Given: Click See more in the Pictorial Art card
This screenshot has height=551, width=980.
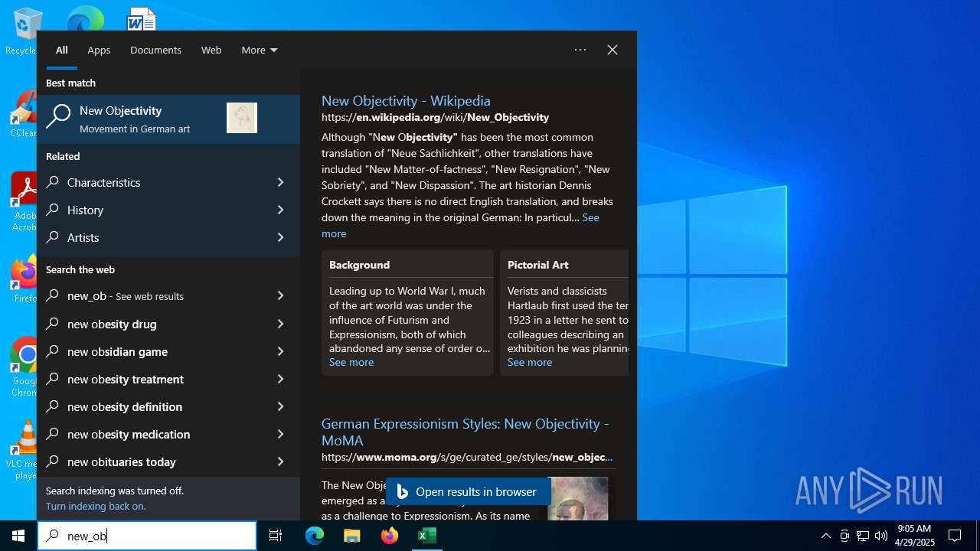Looking at the screenshot, I should pyautogui.click(x=530, y=362).
